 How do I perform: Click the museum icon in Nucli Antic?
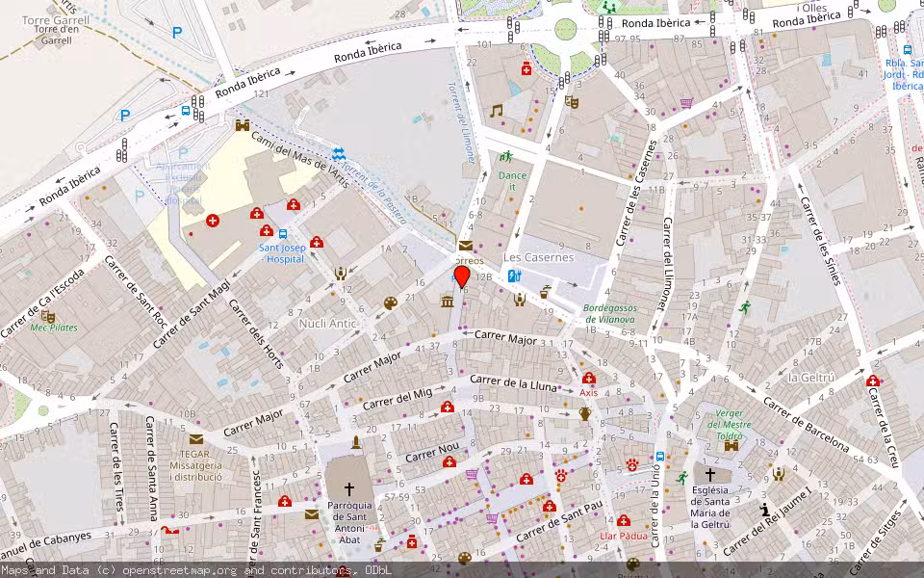coord(447,302)
